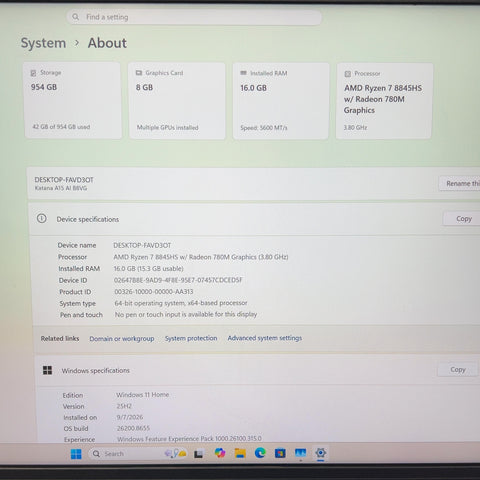Open the blue monitor app on the taskbar
Viewport: 480px width, 480px height.
click(x=300, y=453)
